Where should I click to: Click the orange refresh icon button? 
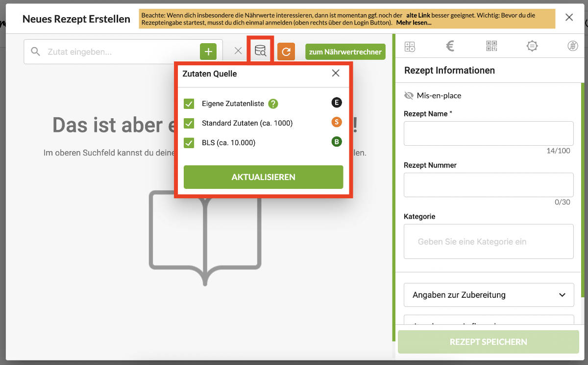[286, 52]
